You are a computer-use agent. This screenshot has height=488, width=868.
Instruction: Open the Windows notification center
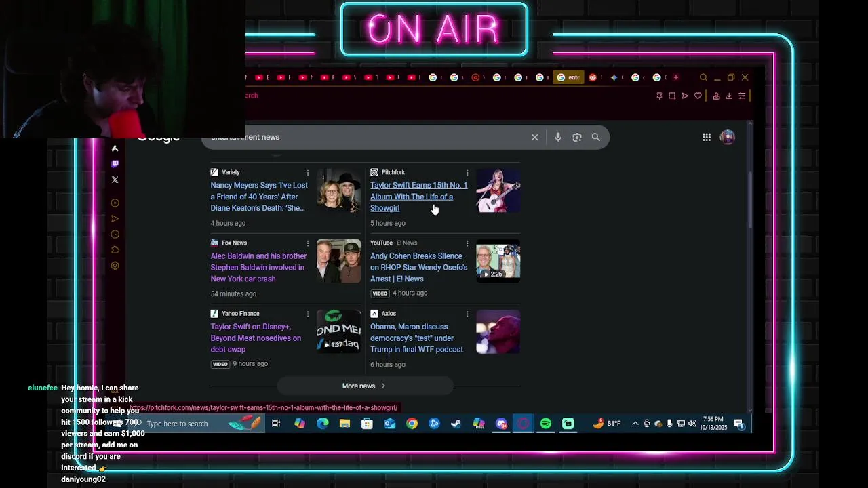click(738, 424)
